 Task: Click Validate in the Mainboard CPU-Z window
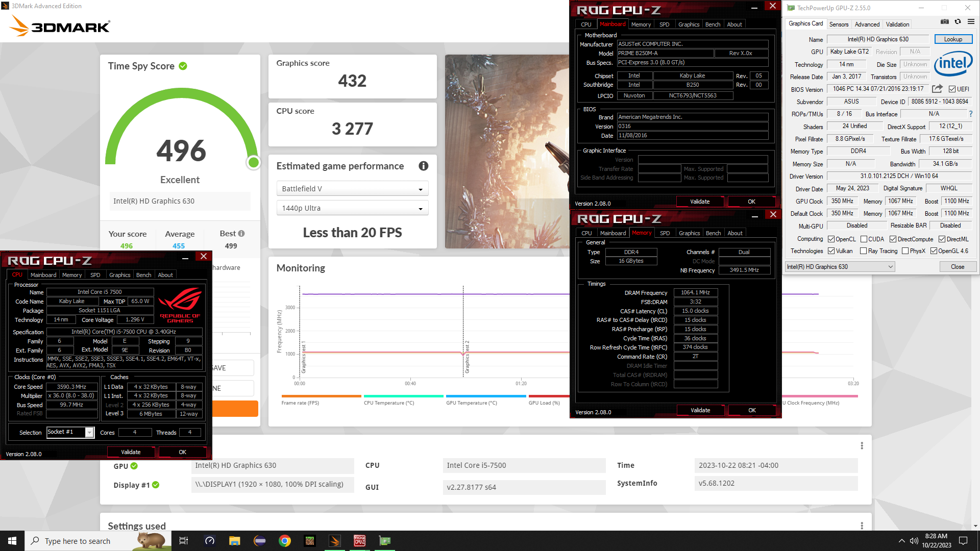tap(700, 202)
